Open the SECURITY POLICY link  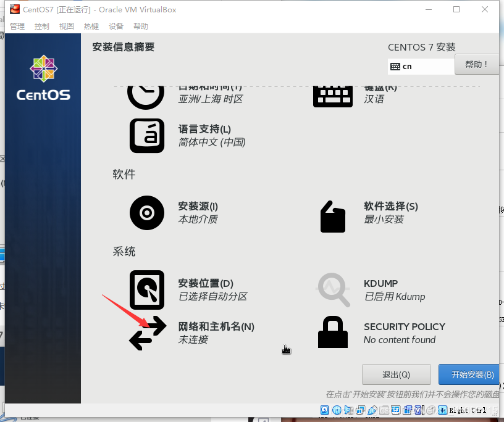click(405, 326)
